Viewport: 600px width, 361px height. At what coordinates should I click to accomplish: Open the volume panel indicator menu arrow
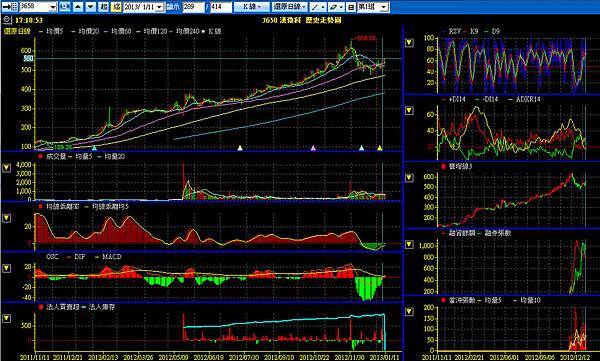click(7, 168)
